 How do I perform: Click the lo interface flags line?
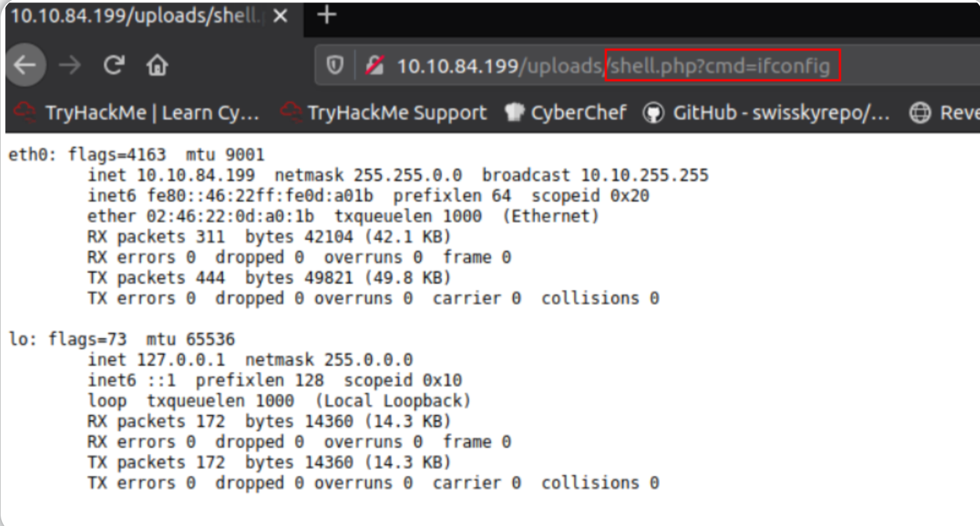(x=122, y=339)
